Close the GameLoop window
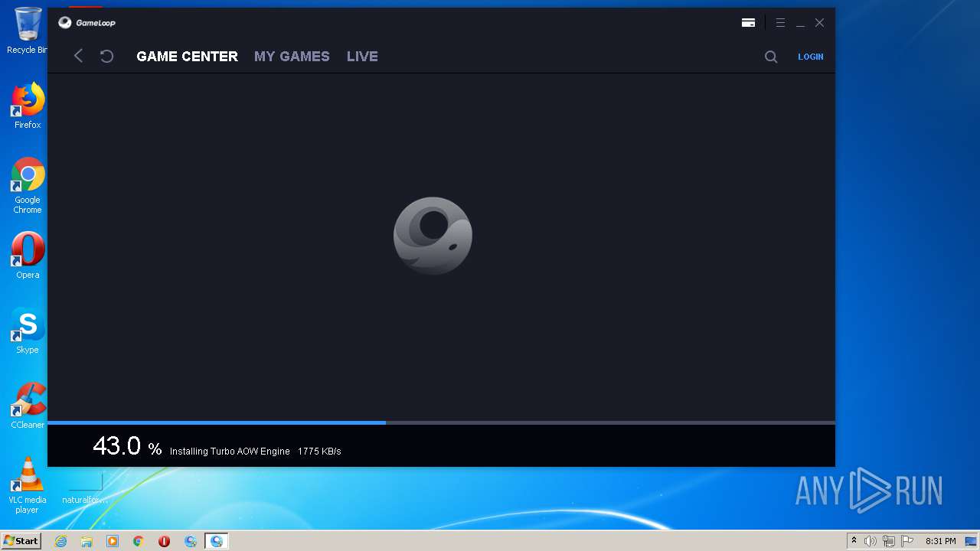The height and width of the screenshot is (551, 980). tap(819, 23)
